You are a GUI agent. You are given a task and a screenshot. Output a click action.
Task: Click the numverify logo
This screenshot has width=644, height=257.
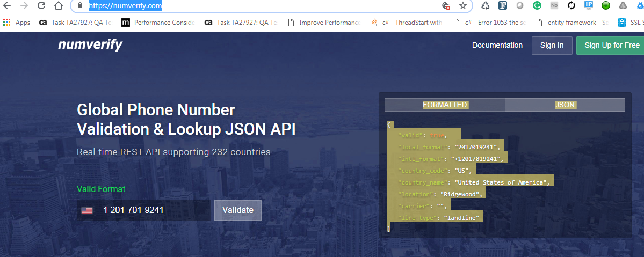pyautogui.click(x=90, y=45)
